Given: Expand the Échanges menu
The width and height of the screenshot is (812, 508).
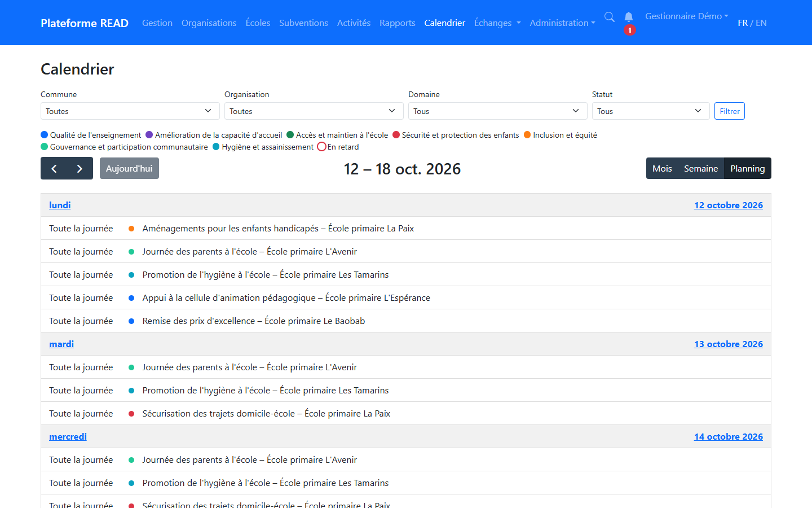Looking at the screenshot, I should click(x=497, y=23).
